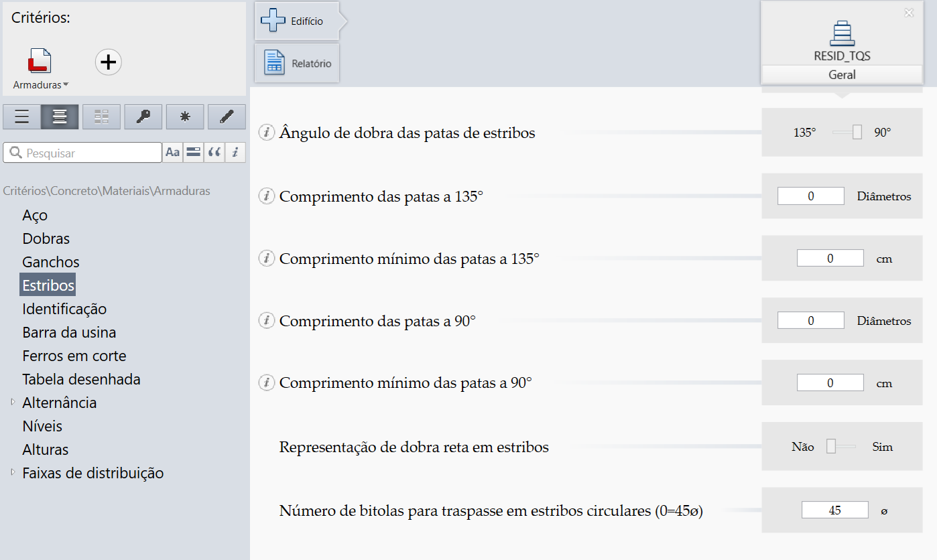This screenshot has width=937, height=560.
Task: Toggle match case Aa search option
Action: [172, 153]
